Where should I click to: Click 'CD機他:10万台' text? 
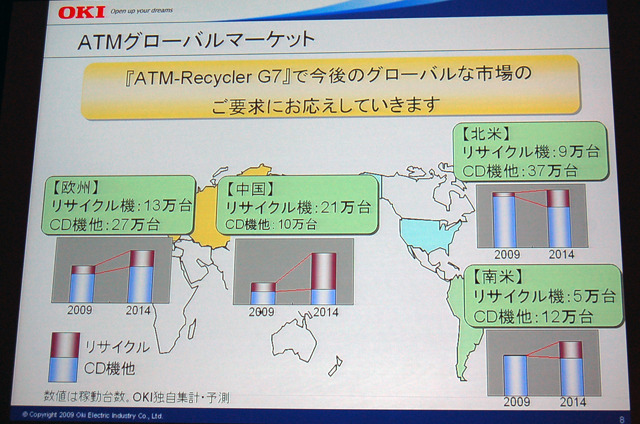[x=271, y=224]
